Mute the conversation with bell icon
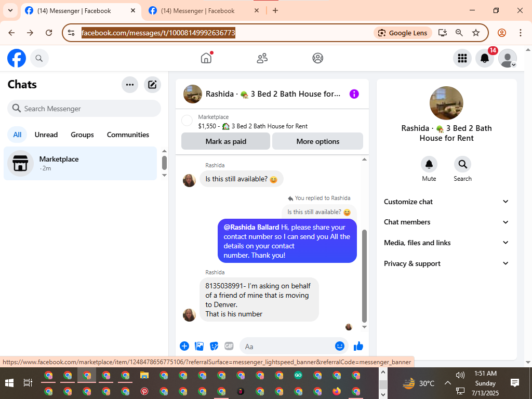The width and height of the screenshot is (532, 399). point(429,164)
